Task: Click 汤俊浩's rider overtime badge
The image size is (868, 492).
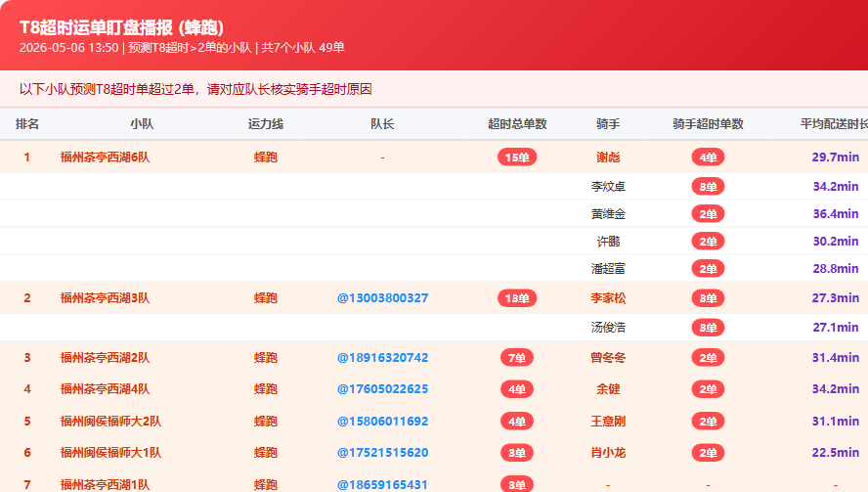Action: click(708, 328)
